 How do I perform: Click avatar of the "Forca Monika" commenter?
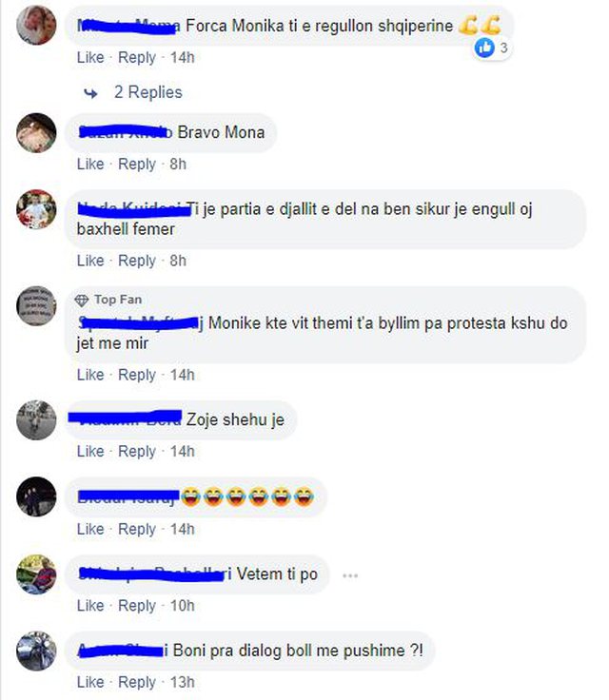point(36,25)
